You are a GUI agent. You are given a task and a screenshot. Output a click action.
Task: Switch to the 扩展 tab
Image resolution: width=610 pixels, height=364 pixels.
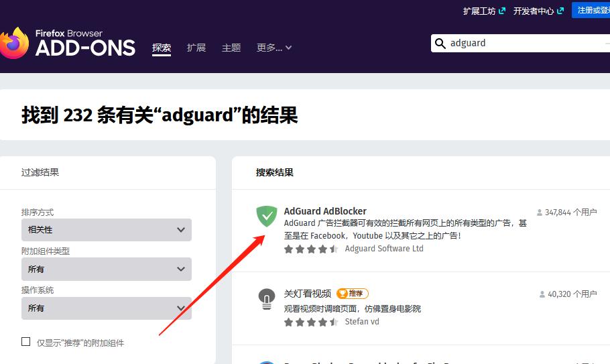tap(196, 48)
